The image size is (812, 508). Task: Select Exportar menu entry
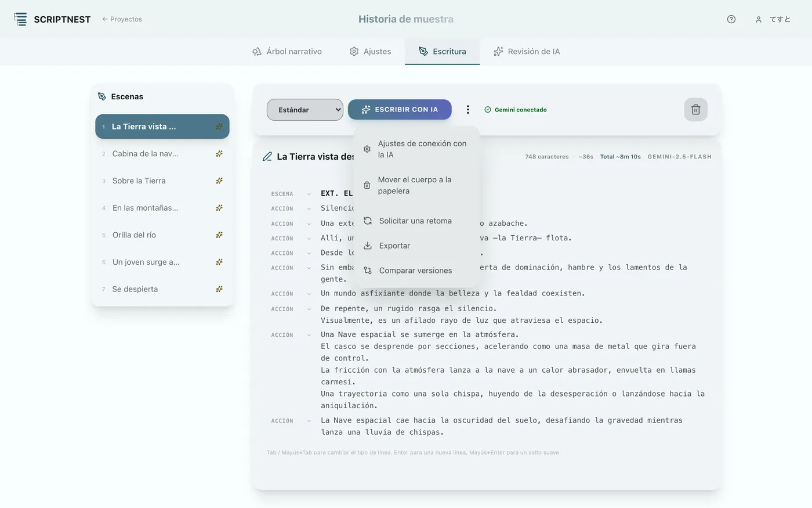(416, 246)
